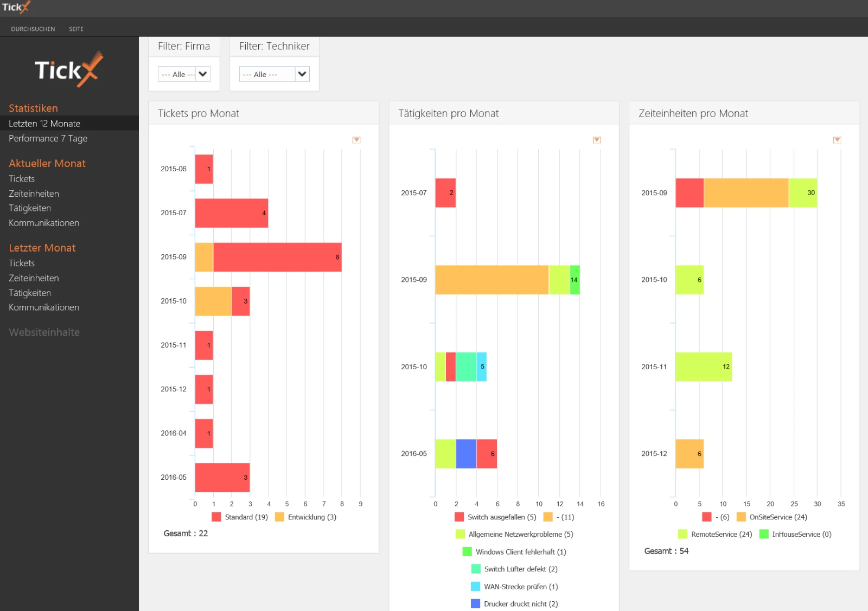Image resolution: width=868 pixels, height=611 pixels.
Task: Open Websiteinhalte in the sidebar
Action: (44, 332)
